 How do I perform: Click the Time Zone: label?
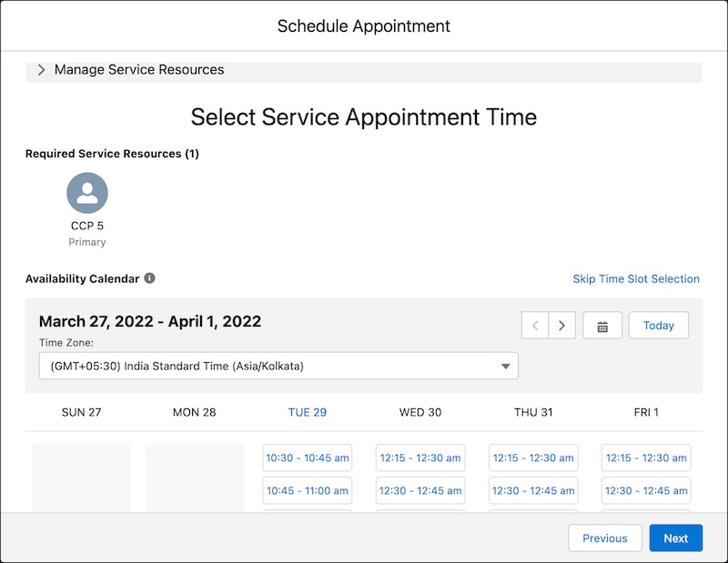(66, 343)
